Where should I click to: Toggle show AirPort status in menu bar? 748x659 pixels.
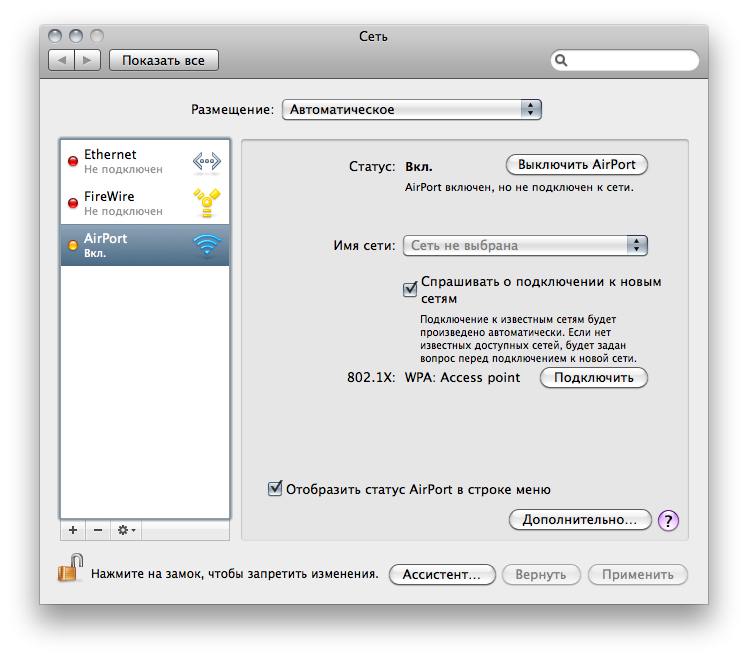pyautogui.click(x=275, y=488)
